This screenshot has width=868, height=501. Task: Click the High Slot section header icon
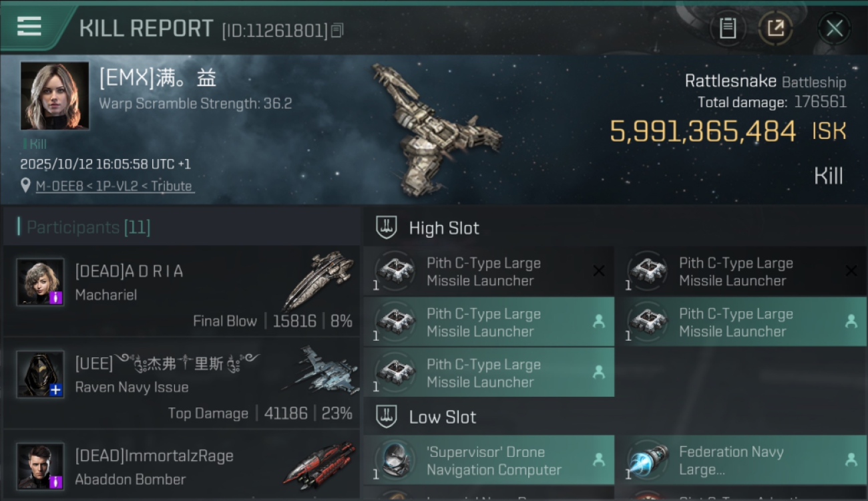(x=387, y=228)
